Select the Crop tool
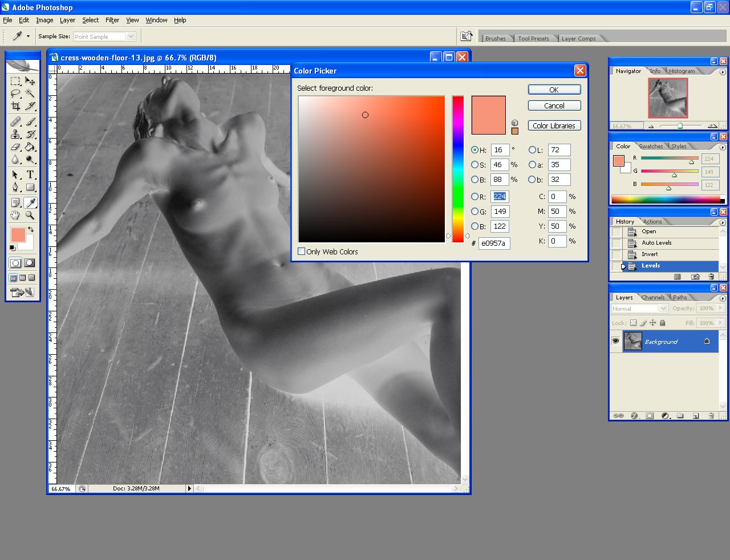Viewport: 730px width, 560px height. [15, 106]
